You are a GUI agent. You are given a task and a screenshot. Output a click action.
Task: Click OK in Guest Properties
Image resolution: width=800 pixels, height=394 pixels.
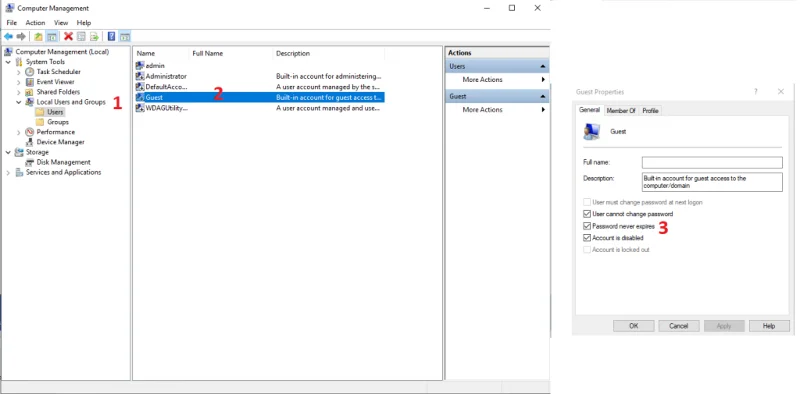pyautogui.click(x=634, y=326)
